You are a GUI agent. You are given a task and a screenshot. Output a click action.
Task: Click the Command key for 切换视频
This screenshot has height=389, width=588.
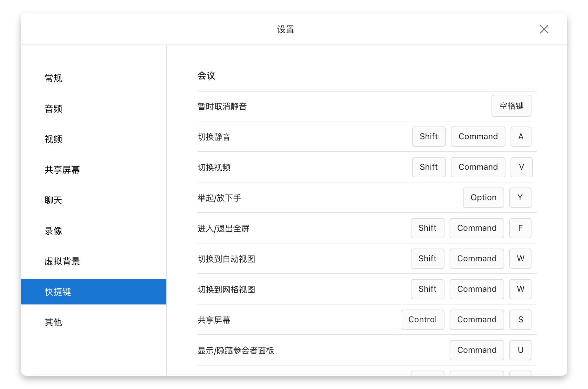(x=478, y=167)
